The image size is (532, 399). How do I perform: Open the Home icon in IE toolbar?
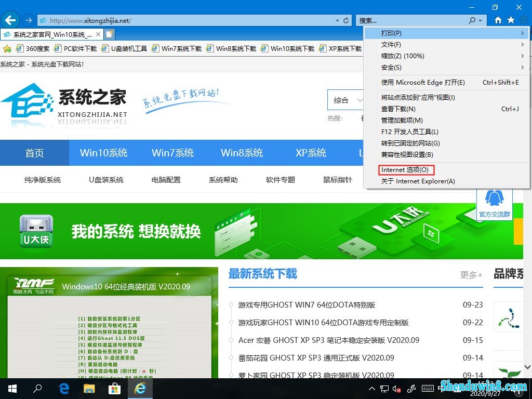[498, 20]
